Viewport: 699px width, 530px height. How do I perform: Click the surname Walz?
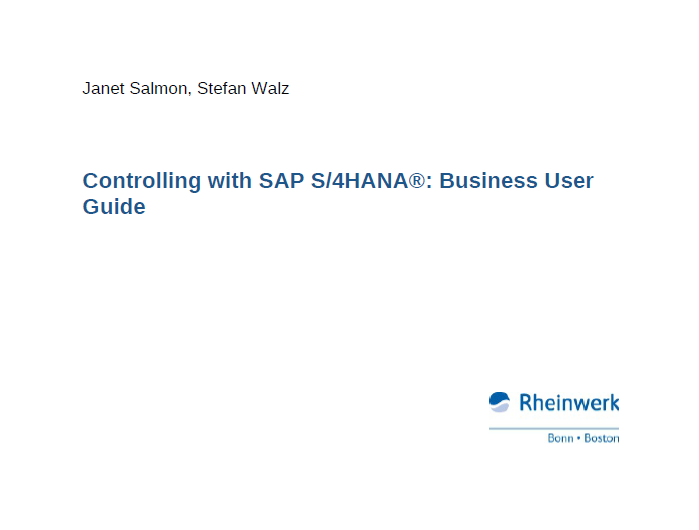(270, 88)
